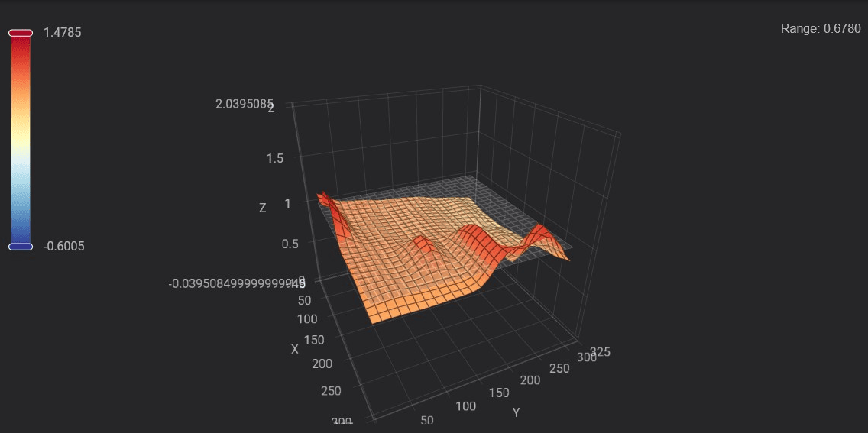Click the lower blue color scale handle

(21, 247)
